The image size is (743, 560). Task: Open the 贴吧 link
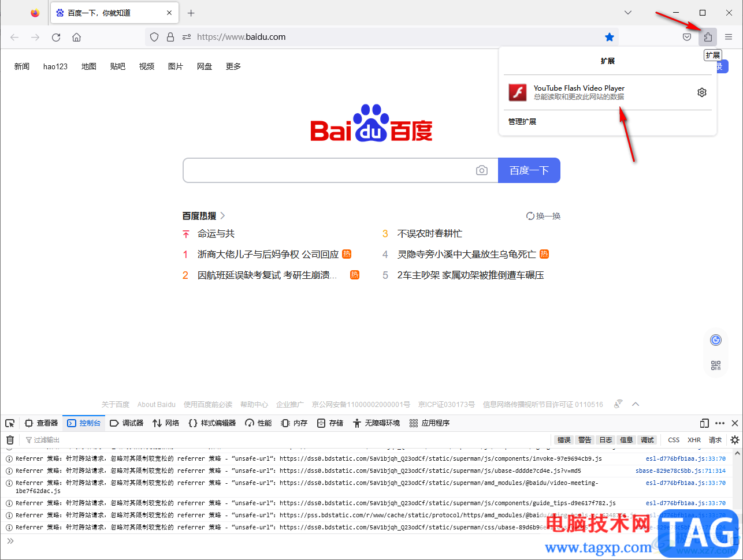(x=118, y=66)
